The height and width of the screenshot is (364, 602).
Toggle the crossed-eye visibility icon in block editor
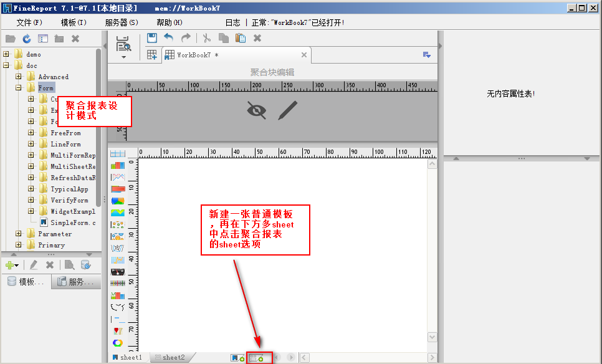tap(257, 110)
